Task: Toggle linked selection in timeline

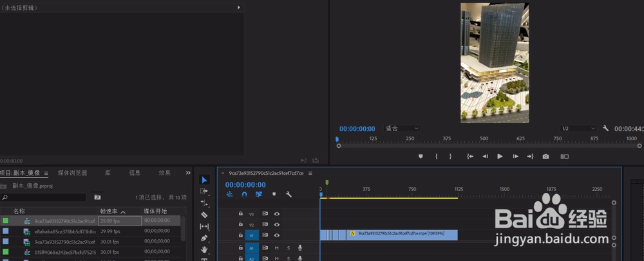Action: point(259,194)
